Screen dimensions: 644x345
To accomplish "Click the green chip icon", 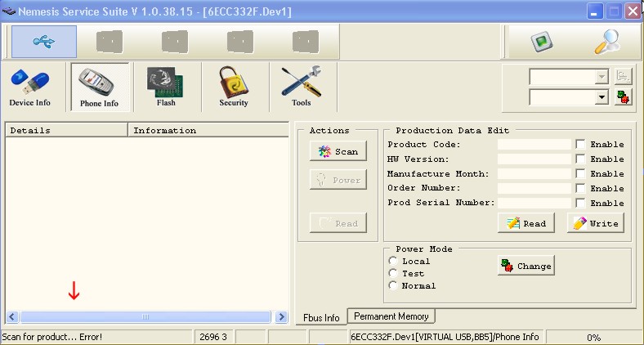I will (x=541, y=42).
